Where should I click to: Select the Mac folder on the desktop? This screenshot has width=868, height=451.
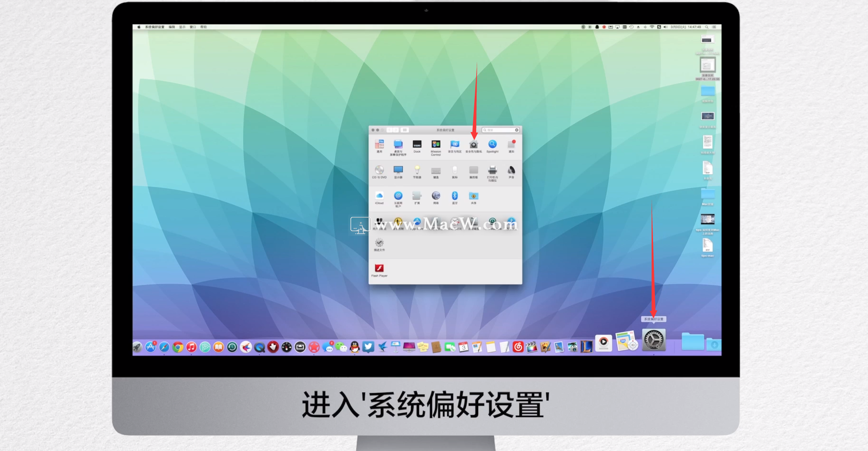(x=707, y=196)
